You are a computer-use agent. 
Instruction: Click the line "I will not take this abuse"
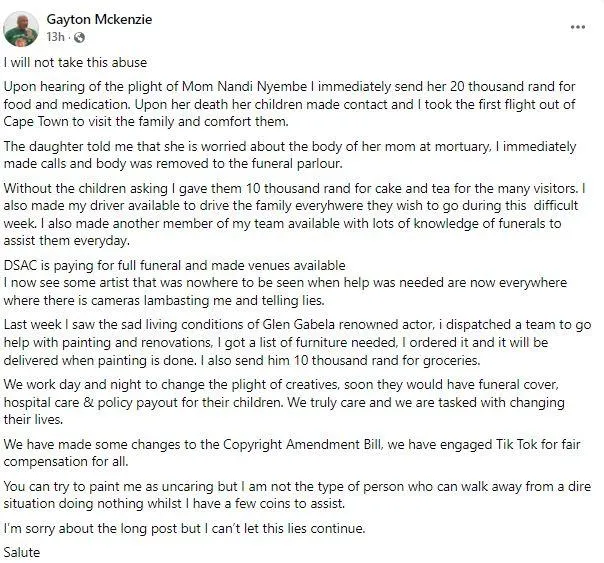pyautogui.click(x=75, y=62)
